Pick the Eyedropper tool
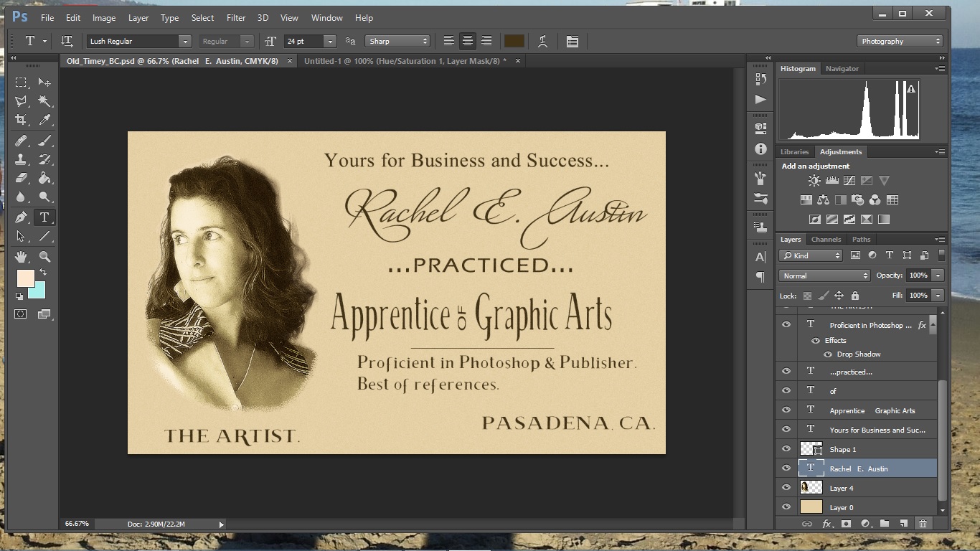Viewport: 980px width, 551px height. point(44,120)
